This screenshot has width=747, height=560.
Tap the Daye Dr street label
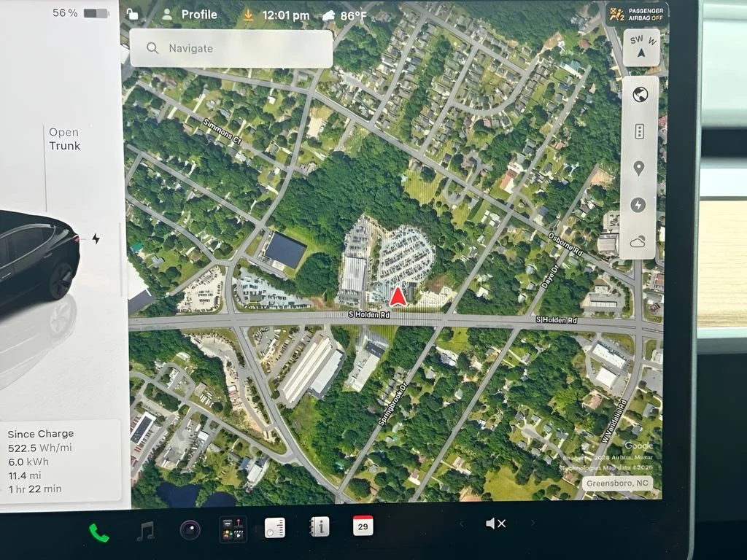pyautogui.click(x=549, y=277)
